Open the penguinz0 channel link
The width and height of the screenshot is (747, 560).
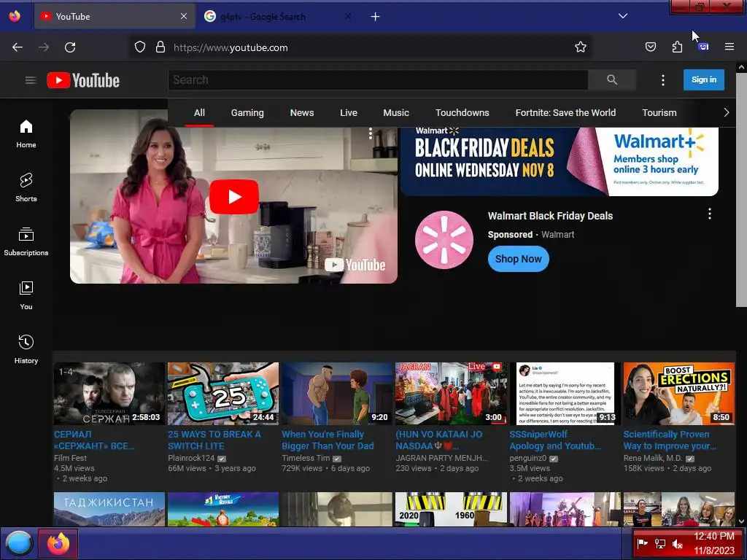click(x=528, y=458)
